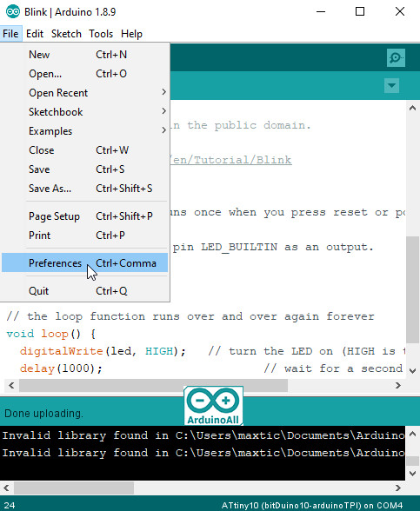Open the Serial Monitor magnifier icon

[396, 57]
